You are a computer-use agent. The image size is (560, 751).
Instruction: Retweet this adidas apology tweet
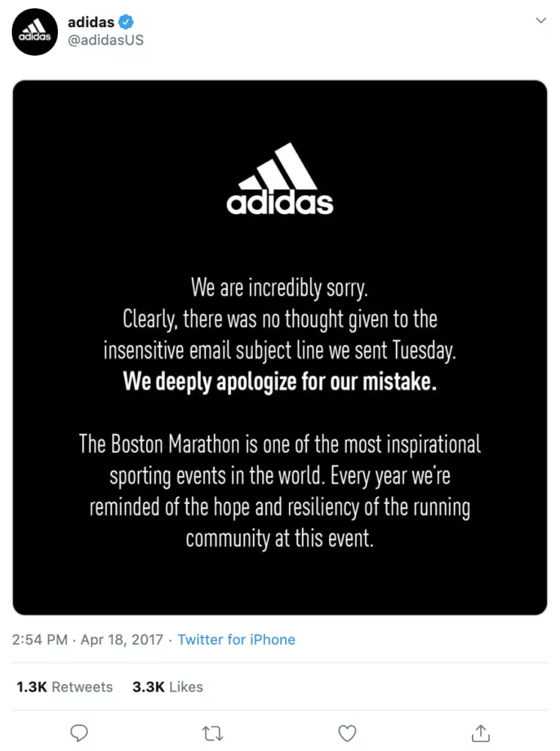pyautogui.click(x=213, y=733)
